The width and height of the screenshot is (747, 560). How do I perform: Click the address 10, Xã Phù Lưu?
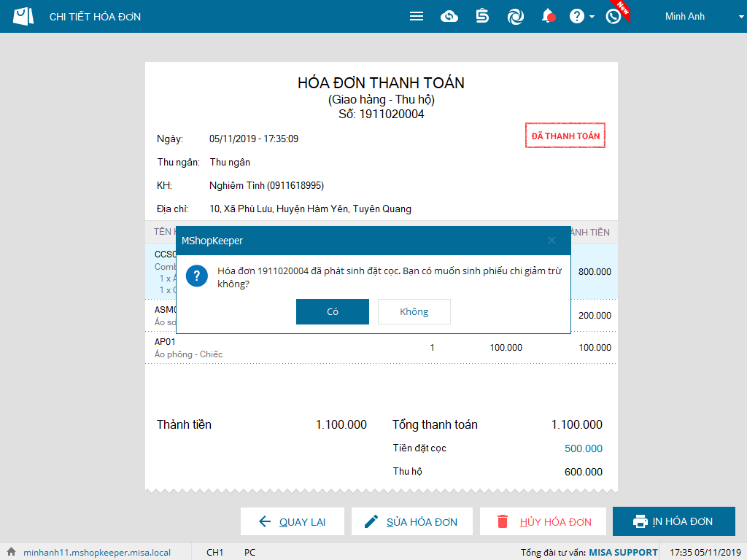pyautogui.click(x=310, y=209)
